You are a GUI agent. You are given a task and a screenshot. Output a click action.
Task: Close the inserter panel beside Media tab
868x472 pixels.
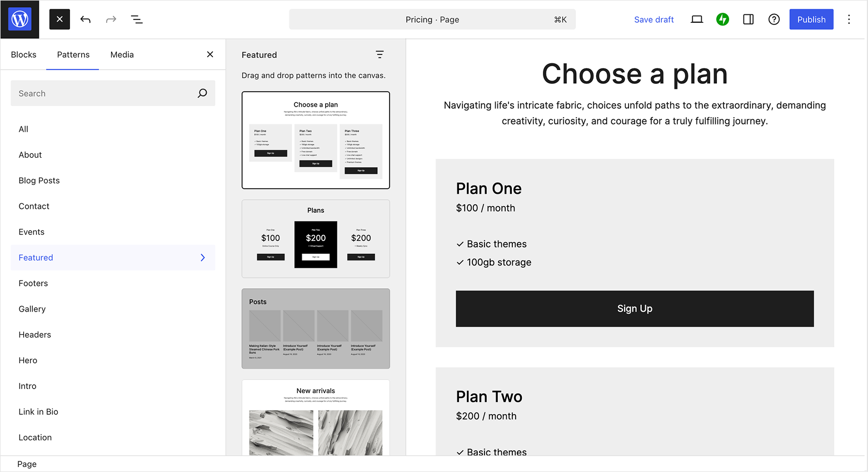pos(210,54)
